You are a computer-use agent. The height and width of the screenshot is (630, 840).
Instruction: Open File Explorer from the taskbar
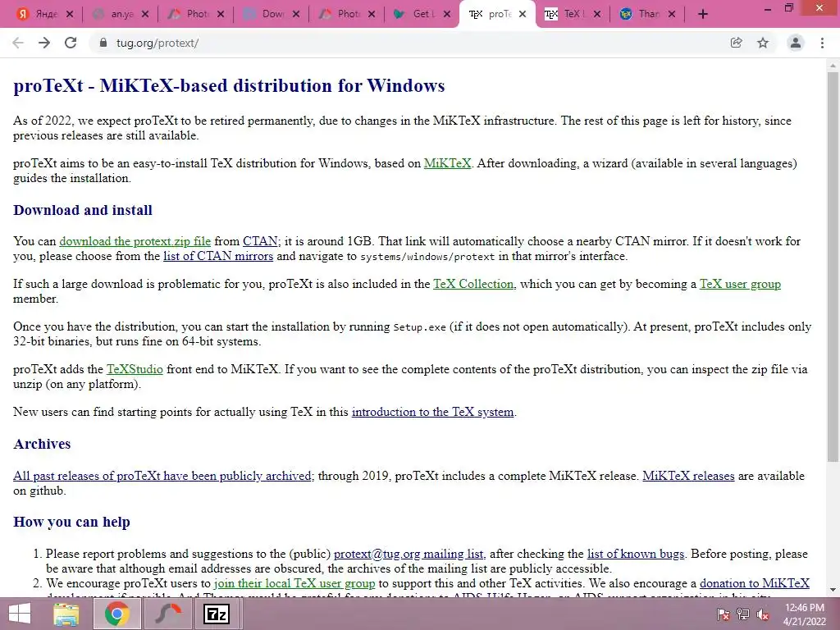tap(66, 614)
